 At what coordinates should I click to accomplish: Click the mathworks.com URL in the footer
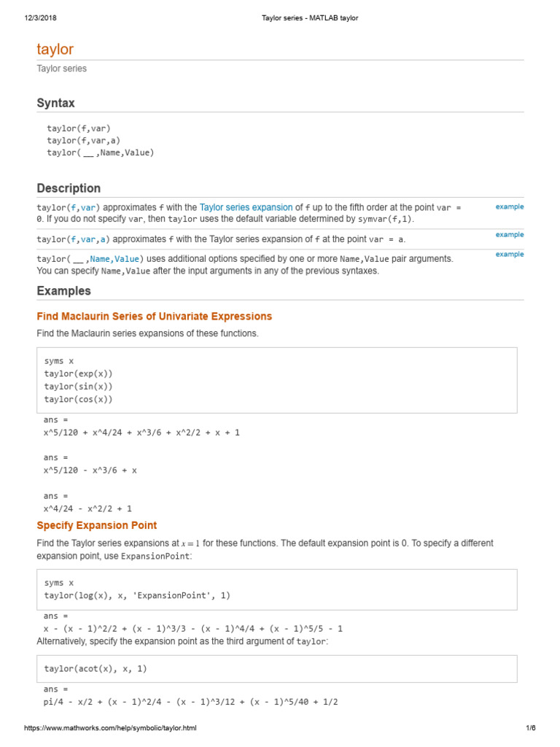point(110,728)
